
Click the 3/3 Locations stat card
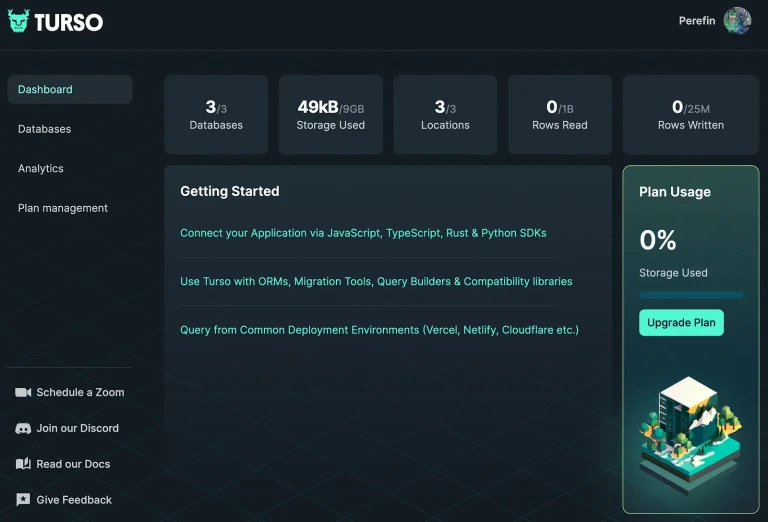pos(445,115)
